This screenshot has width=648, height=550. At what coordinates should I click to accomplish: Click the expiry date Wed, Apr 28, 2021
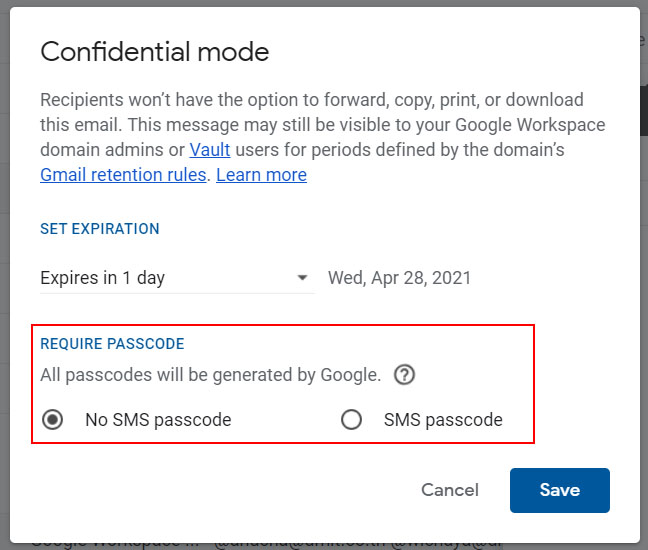point(400,278)
